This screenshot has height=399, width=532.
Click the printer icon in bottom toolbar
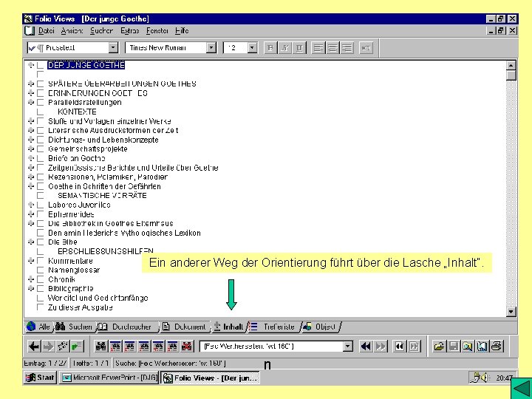pyautogui.click(x=497, y=346)
